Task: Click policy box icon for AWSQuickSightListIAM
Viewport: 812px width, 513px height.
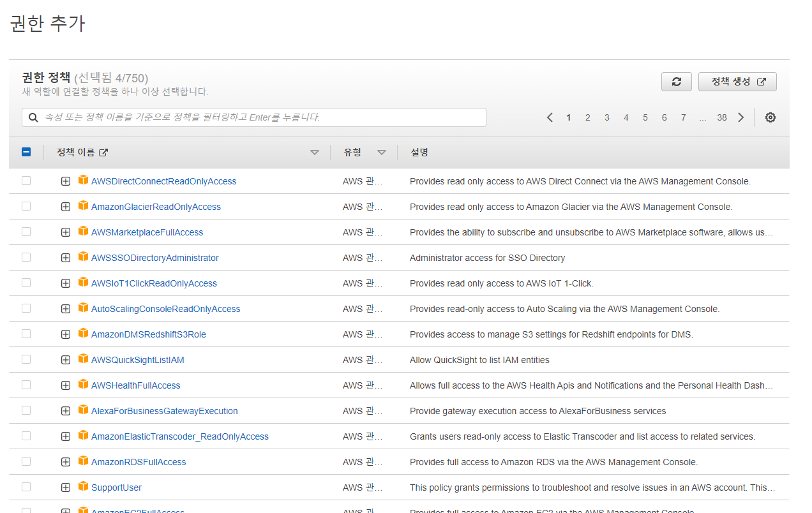Action: click(83, 359)
